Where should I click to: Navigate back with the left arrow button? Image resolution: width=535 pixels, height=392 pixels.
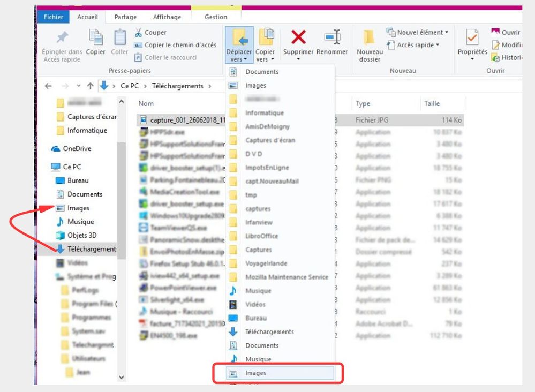(x=49, y=86)
